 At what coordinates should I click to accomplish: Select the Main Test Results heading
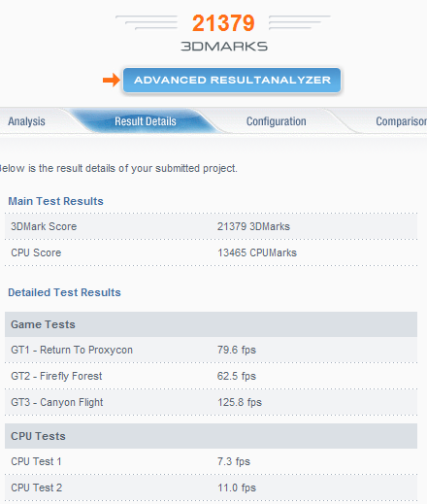[x=55, y=201]
